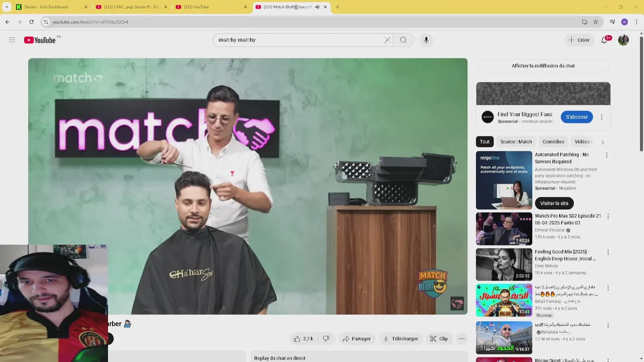Share the video with Partager
The height and width of the screenshot is (362, 644).
click(x=356, y=339)
